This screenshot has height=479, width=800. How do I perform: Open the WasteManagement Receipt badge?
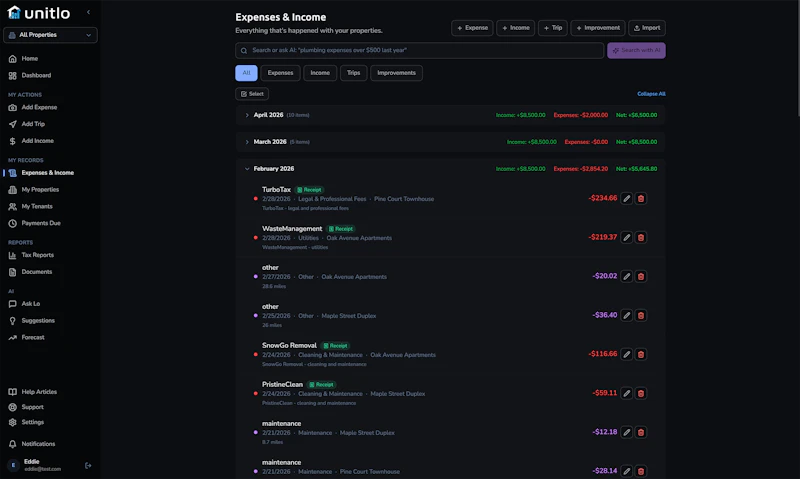341,229
